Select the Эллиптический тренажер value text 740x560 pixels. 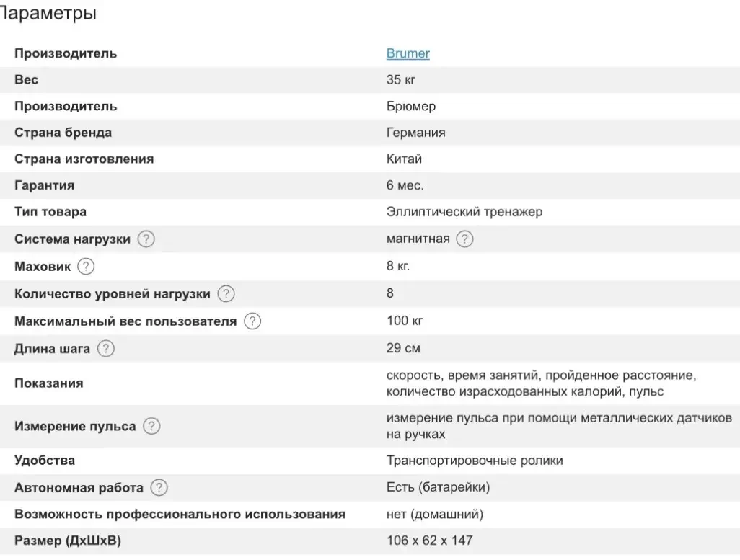click(464, 212)
